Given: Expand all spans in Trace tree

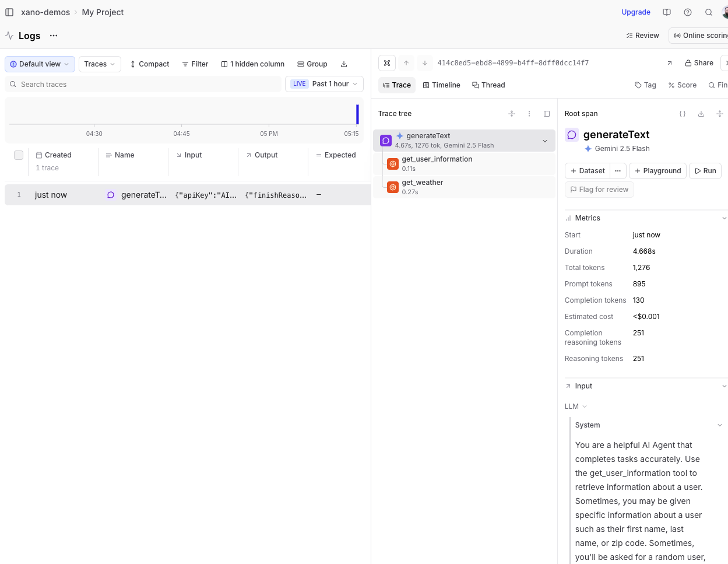Looking at the screenshot, I should point(512,114).
